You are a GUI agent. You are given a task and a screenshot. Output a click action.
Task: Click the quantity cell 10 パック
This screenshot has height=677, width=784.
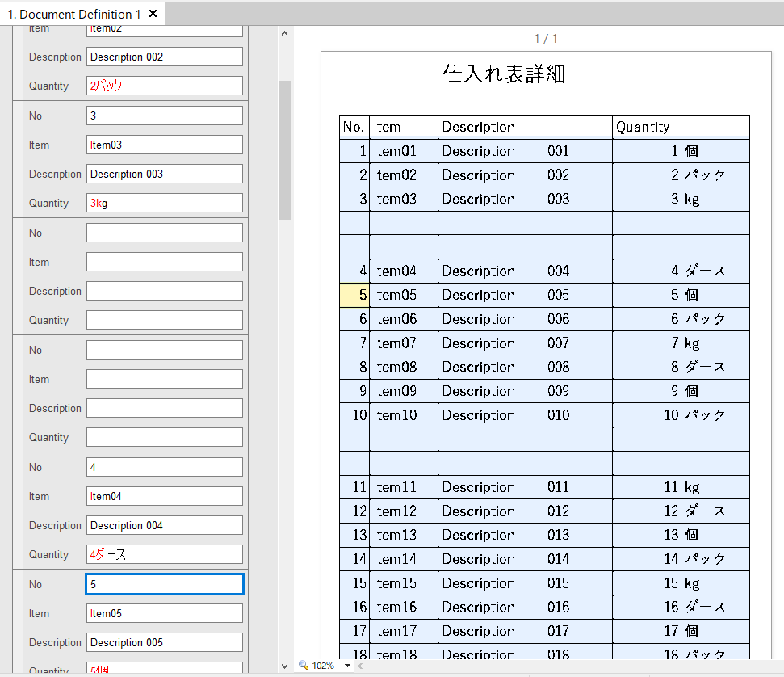681,414
